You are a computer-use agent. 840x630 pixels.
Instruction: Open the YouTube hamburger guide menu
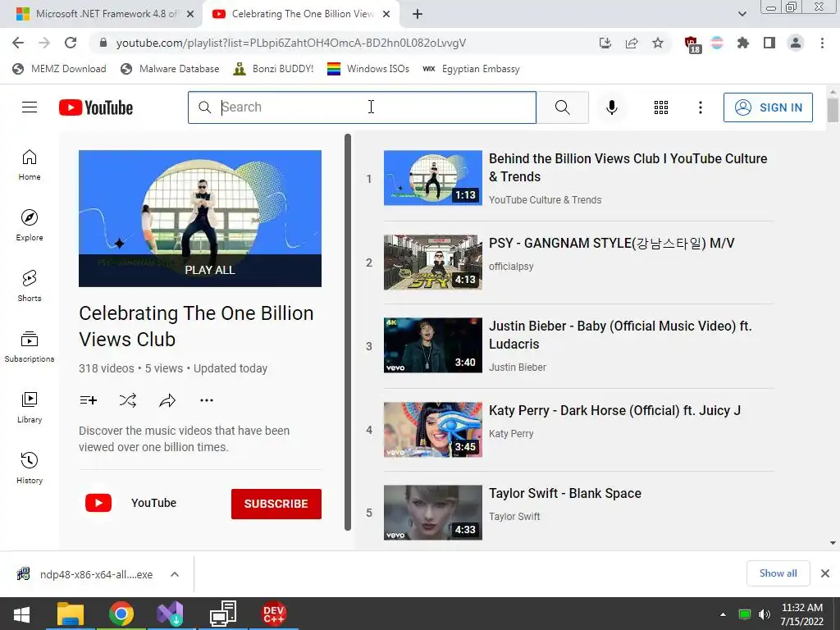click(x=30, y=107)
